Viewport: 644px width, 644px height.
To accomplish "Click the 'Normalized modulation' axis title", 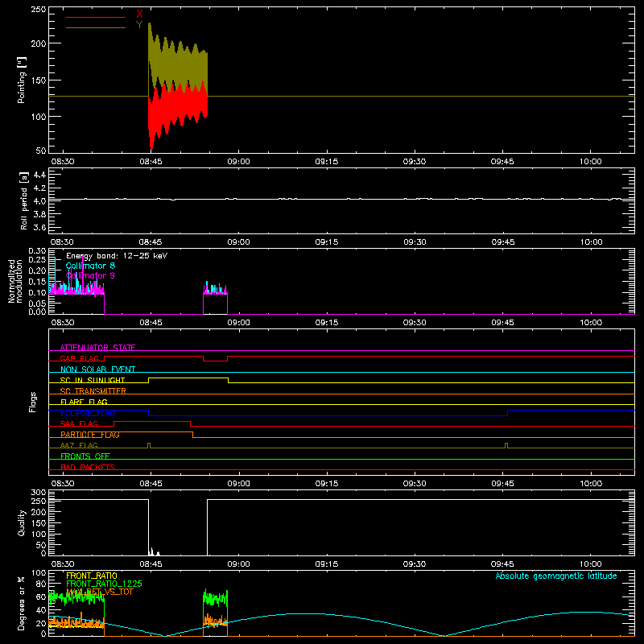I will click(x=15, y=281).
